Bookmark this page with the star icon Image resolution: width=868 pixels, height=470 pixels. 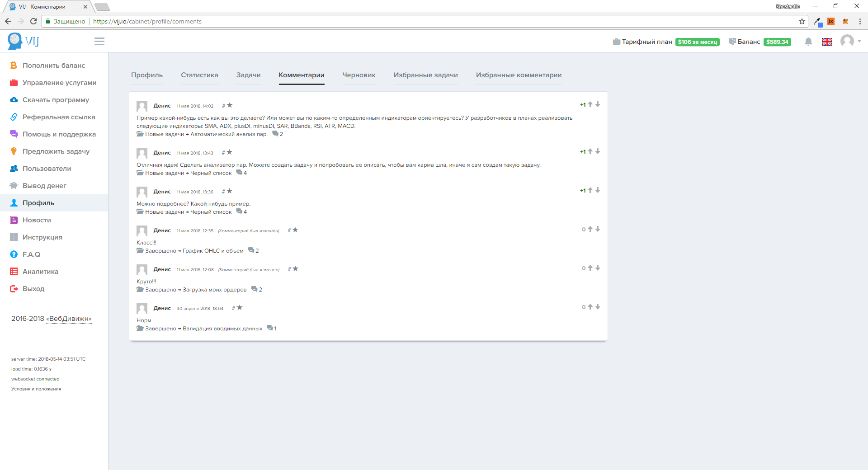[x=802, y=21]
